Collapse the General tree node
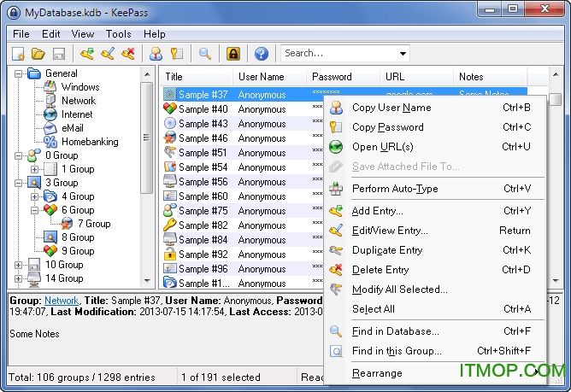 (x=18, y=74)
